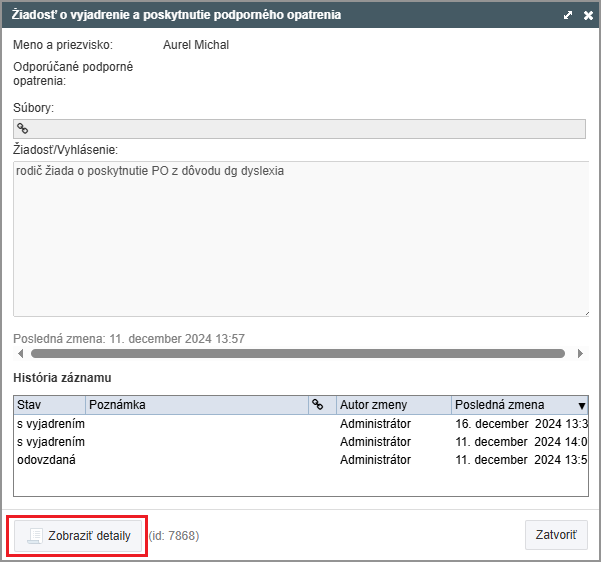Sort by the Autor zmeny column header

(x=393, y=405)
